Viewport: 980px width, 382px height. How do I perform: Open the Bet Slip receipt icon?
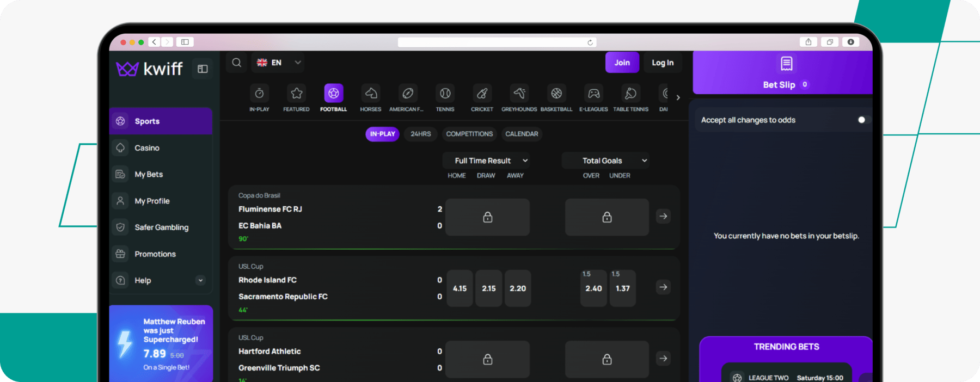[786, 64]
